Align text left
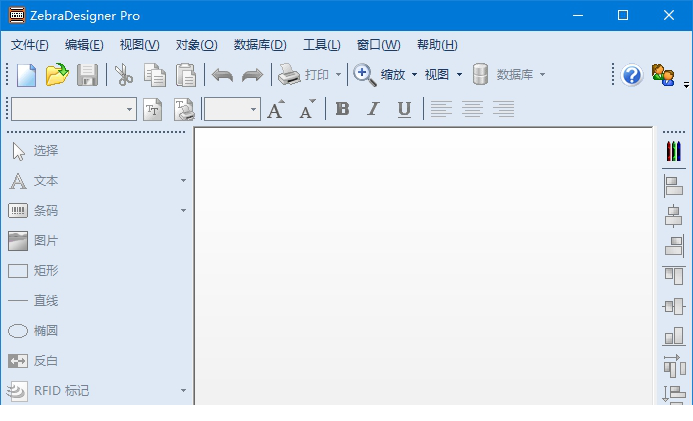Viewport: 693px width, 421px height. click(441, 109)
